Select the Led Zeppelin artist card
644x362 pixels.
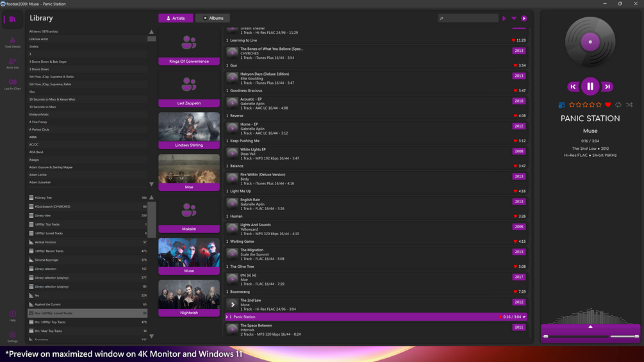(x=189, y=88)
